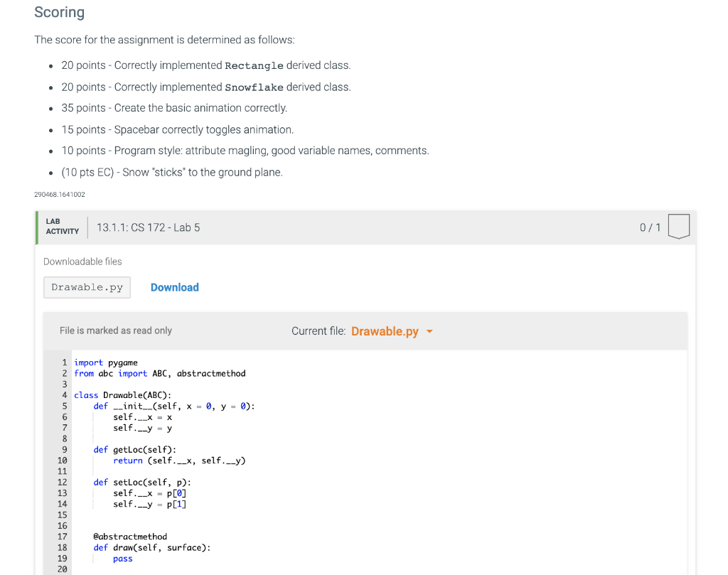728x575 pixels.
Task: Click line number 20 in the code editor
Action: 62,569
